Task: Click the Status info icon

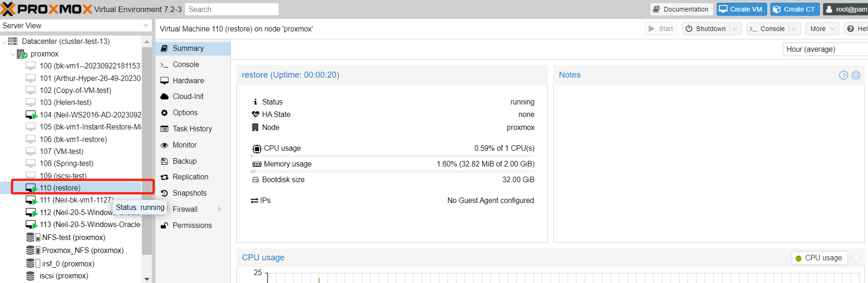Action: (x=255, y=102)
